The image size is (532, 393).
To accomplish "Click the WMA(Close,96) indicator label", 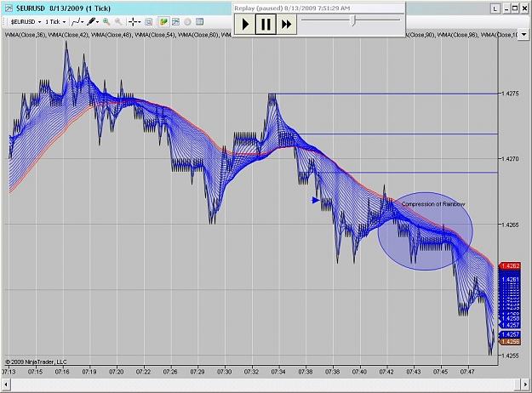I will 459,35.
